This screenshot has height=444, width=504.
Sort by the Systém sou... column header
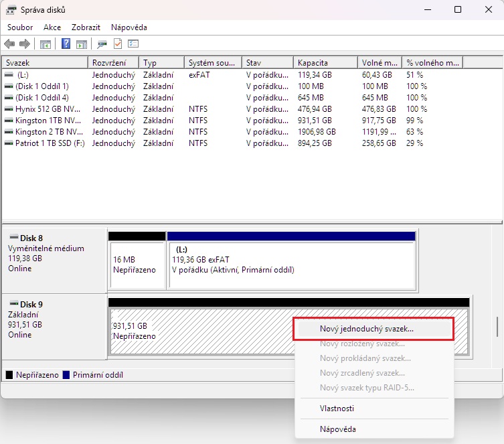click(213, 63)
